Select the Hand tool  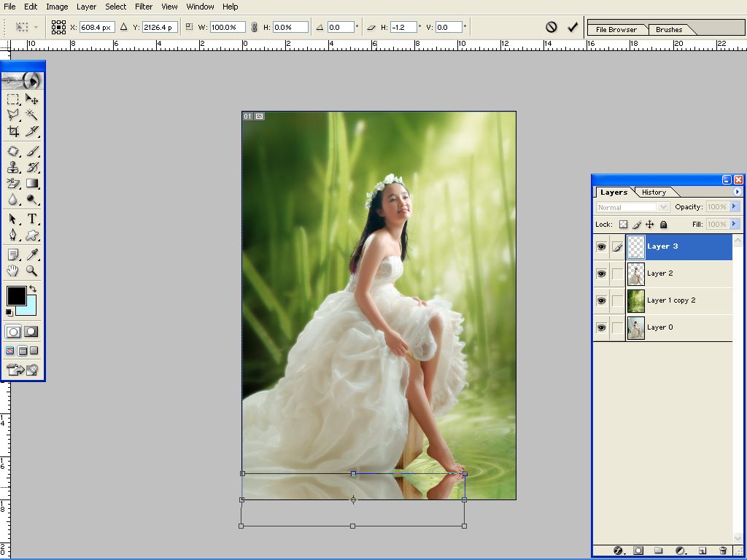[13, 271]
